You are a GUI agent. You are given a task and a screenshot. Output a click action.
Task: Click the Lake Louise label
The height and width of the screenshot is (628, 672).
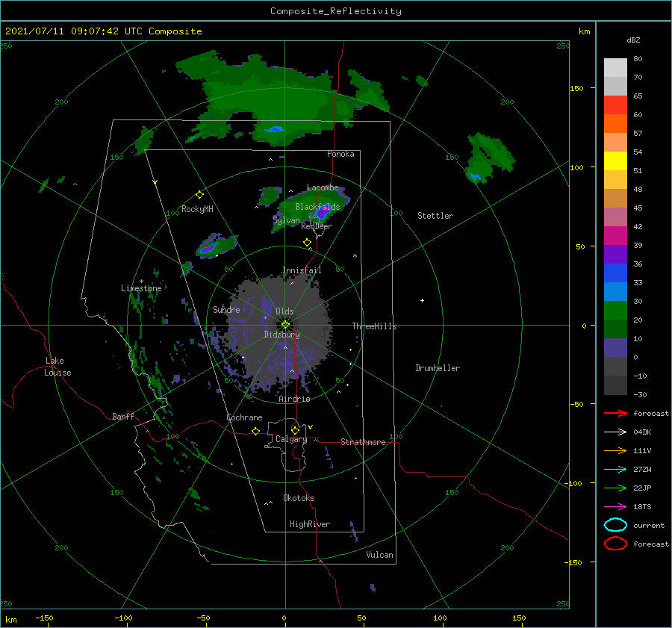pos(57,367)
